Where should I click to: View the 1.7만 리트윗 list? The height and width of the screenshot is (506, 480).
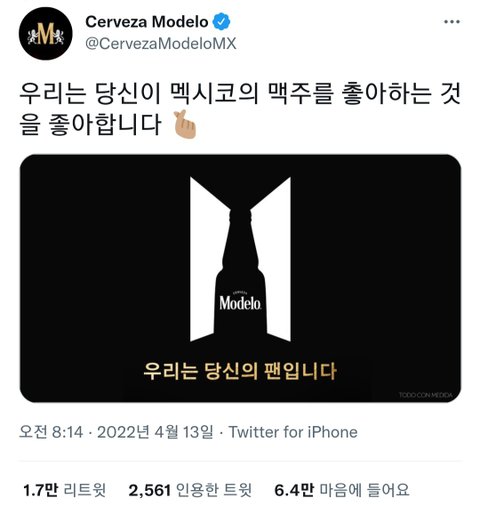click(65, 490)
